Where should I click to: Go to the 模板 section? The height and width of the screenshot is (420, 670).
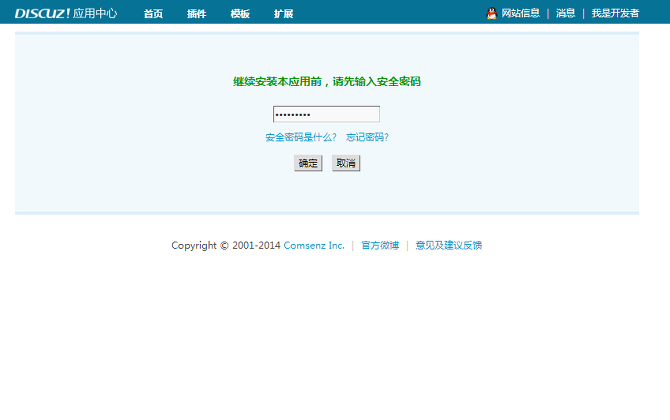240,14
